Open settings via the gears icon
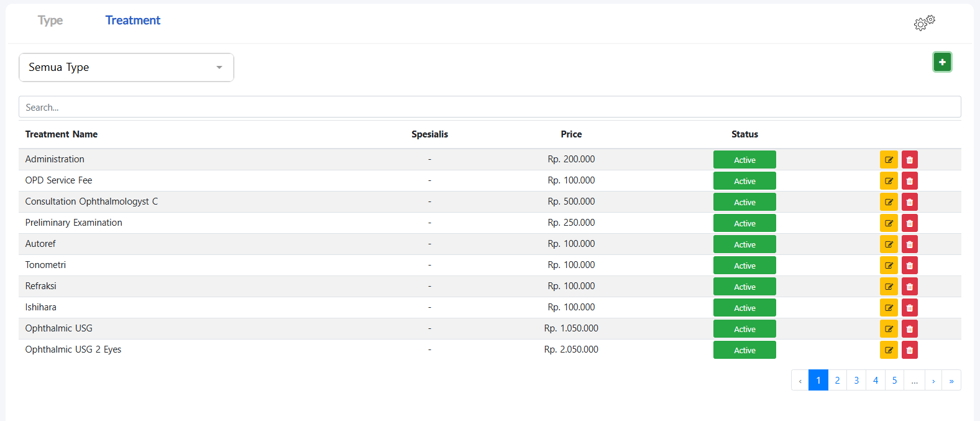The image size is (980, 421). pos(924,23)
